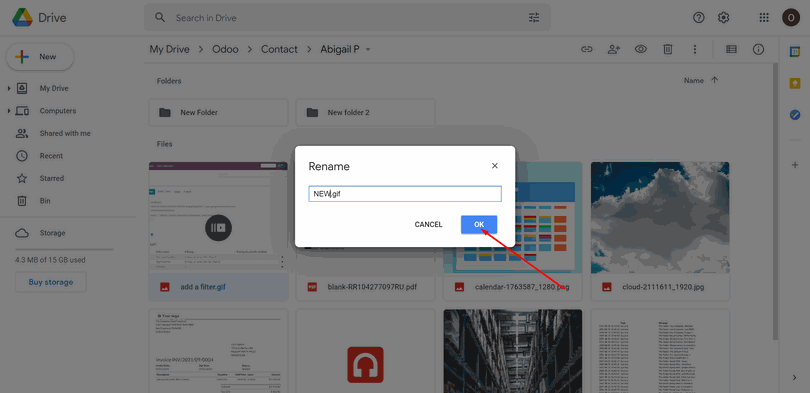The width and height of the screenshot is (810, 393).
Task: Click the vertical scrollbar of file list
Action: [x=776, y=201]
